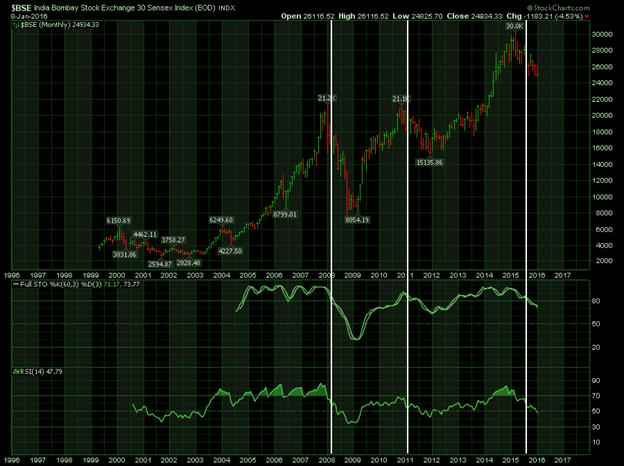Click year 2013 on the bottom RSI time axis

point(458,460)
